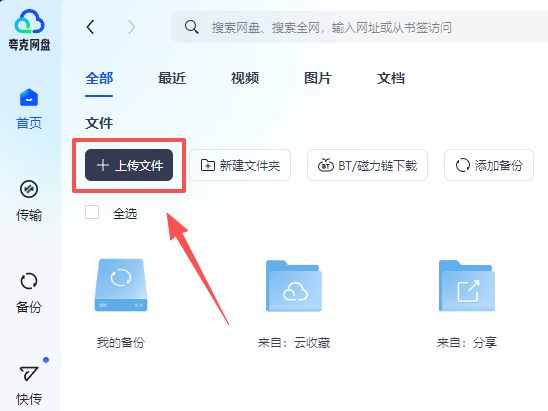Screen dimensions: 548x411
Task: Focus the 搜索网盘 search input field
Action: (x=360, y=27)
